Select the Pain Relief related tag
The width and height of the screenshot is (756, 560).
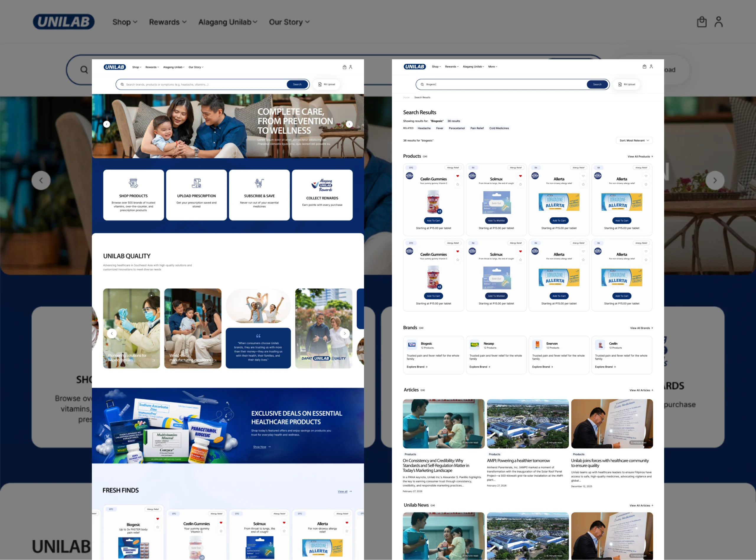click(x=477, y=128)
